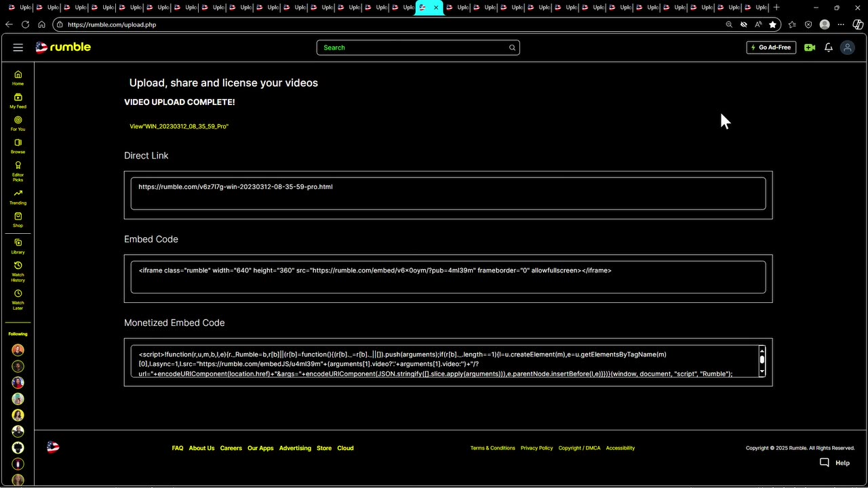This screenshot has height=488, width=868.
Task: Open the user account avatar menu
Action: (847, 47)
